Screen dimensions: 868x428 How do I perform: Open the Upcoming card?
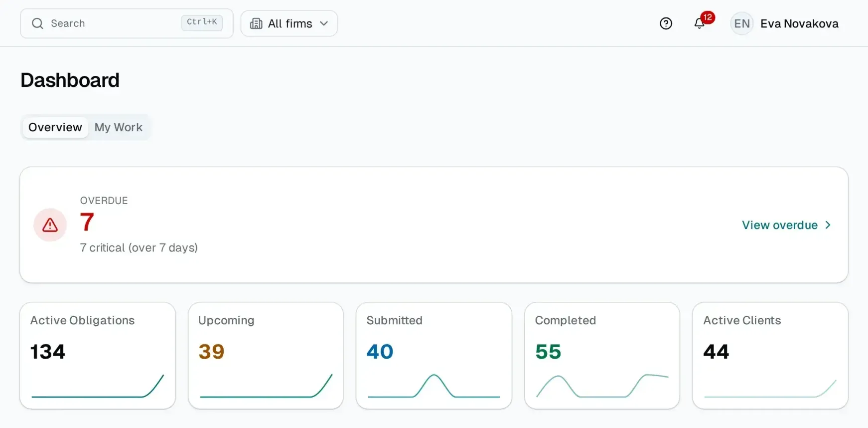pyautogui.click(x=266, y=356)
